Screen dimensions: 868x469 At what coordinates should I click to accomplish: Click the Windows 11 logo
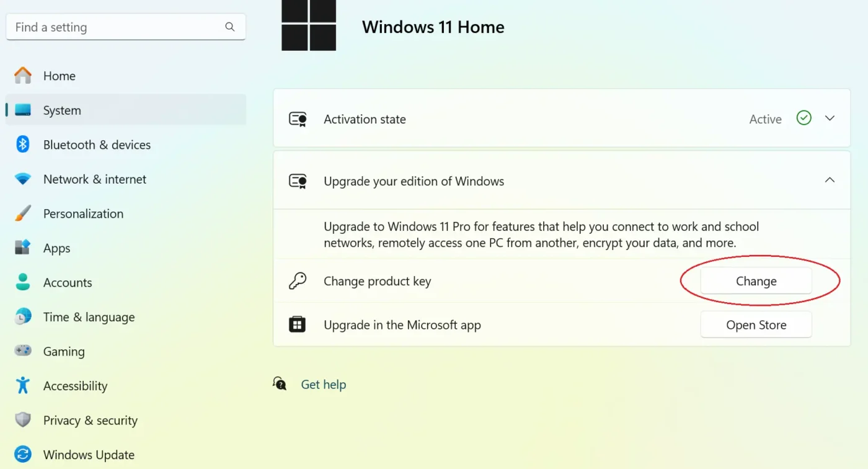click(309, 25)
